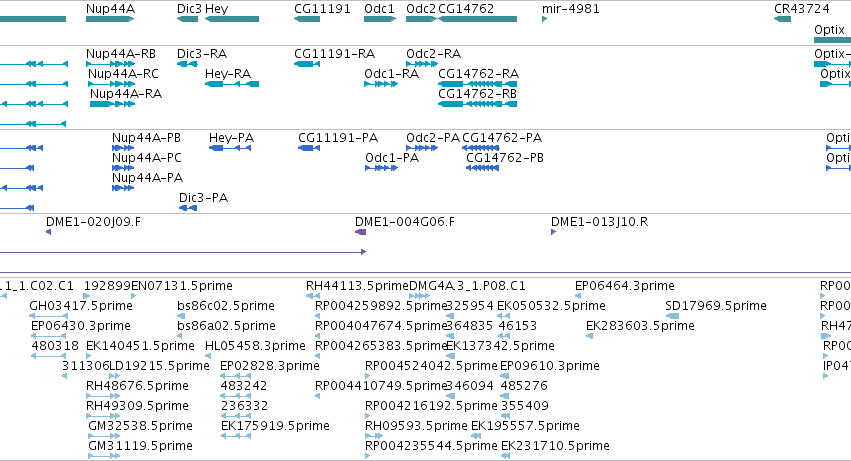The height and width of the screenshot is (461, 851).
Task: Select the CG11191 gene
Action: click(x=307, y=19)
